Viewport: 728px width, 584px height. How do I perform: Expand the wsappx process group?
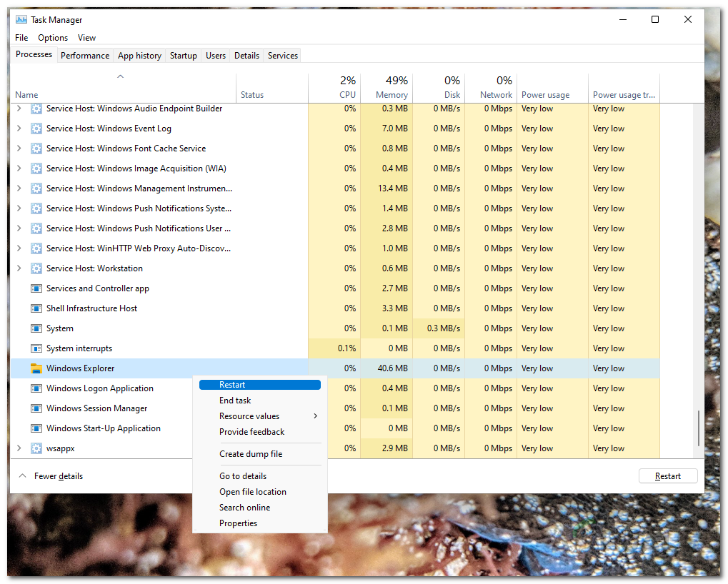[19, 448]
